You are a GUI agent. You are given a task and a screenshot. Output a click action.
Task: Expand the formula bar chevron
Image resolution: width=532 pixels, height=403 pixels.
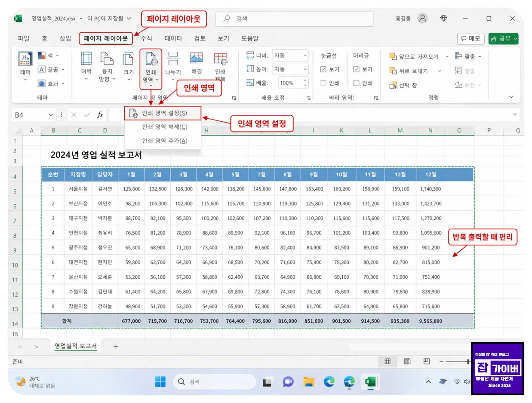click(x=515, y=114)
